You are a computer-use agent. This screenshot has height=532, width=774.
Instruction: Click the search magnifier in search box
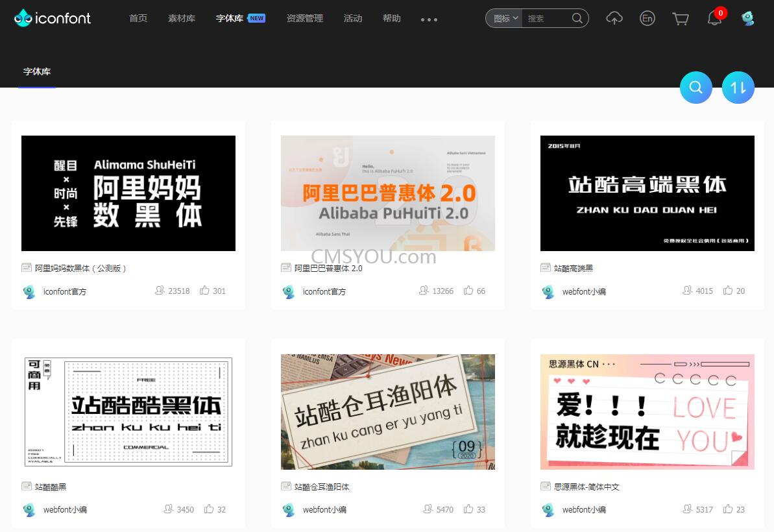577,18
